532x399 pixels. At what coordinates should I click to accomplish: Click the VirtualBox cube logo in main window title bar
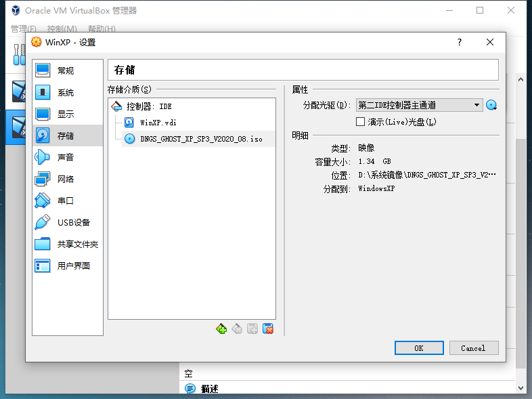pyautogui.click(x=16, y=11)
